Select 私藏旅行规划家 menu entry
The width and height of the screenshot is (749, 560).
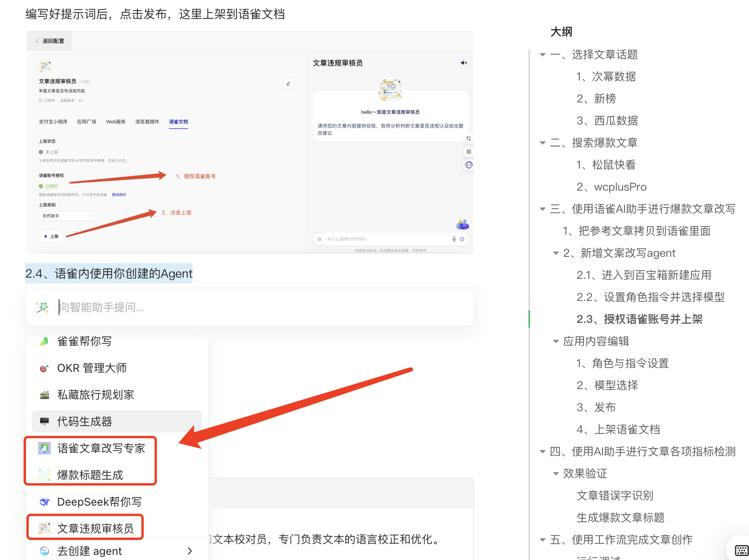(x=117, y=395)
